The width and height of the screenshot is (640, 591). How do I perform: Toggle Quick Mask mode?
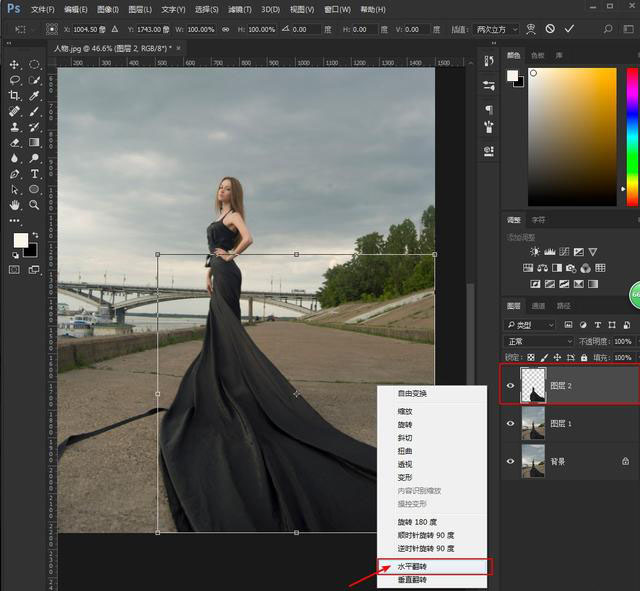click(14, 270)
